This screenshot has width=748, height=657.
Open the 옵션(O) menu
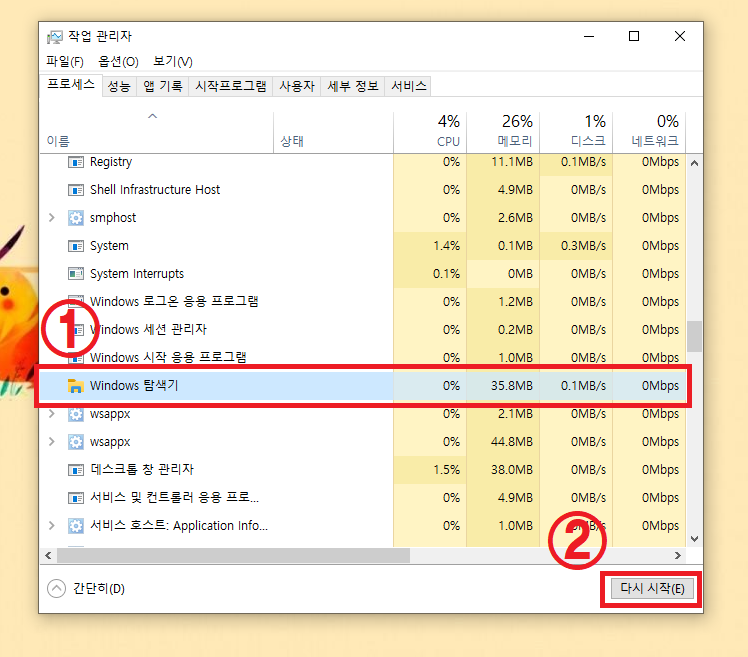tap(118, 62)
